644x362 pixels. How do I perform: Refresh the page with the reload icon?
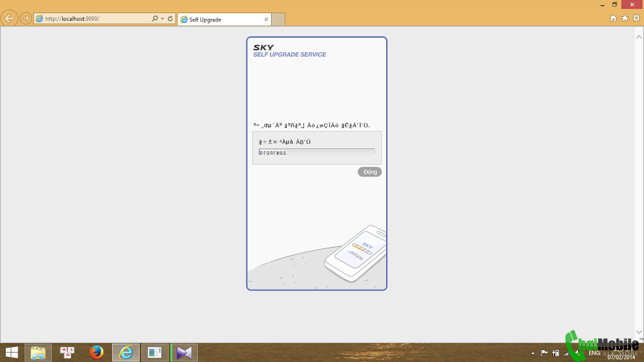click(170, 18)
